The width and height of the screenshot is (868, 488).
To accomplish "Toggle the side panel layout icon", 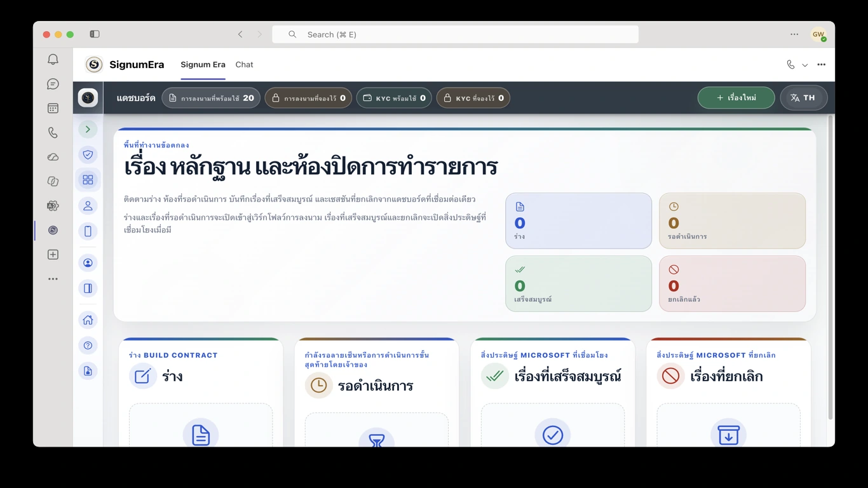I will [x=88, y=288].
